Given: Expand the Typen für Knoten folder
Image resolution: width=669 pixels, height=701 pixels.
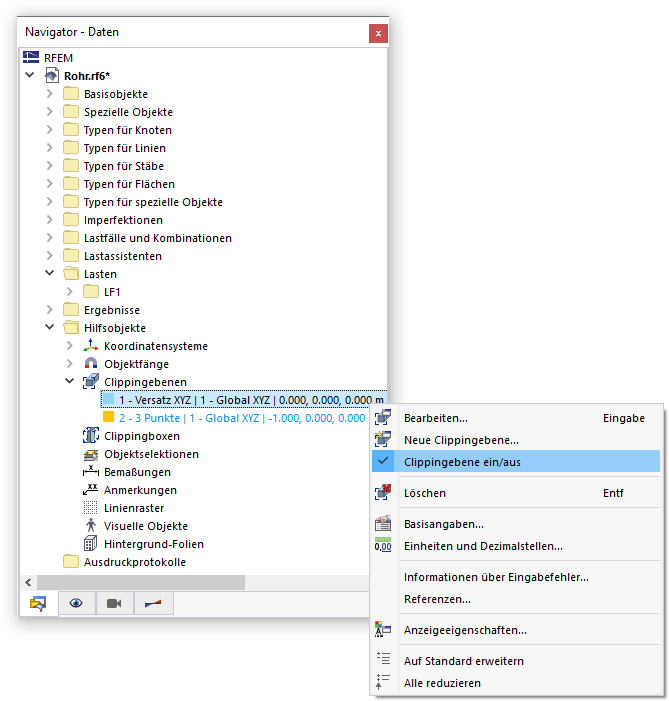Looking at the screenshot, I should [x=50, y=129].
